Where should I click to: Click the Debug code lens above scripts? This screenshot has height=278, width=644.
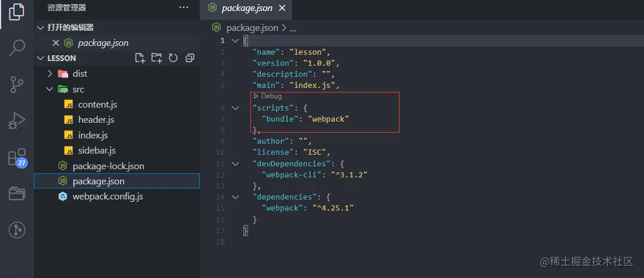(x=268, y=96)
